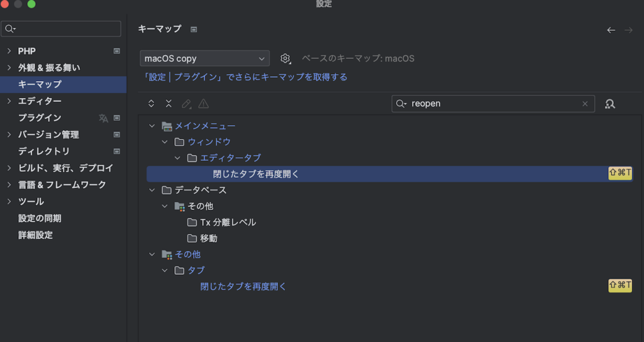Click the ⇧⌘T shortcut badge in highlighted row
Image resolution: width=644 pixels, height=342 pixels.
[620, 173]
